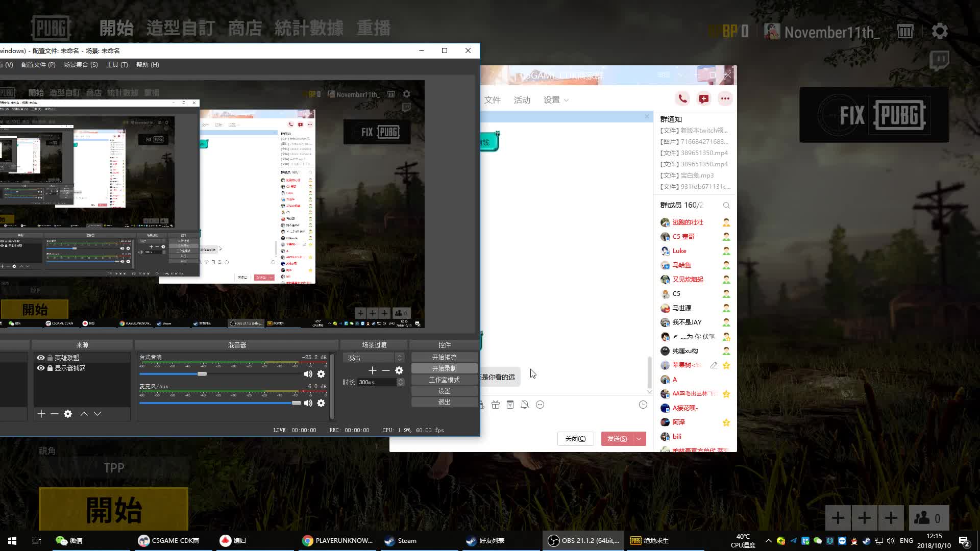Enable 工作室模式 studio mode
The height and width of the screenshot is (551, 980).
(x=444, y=380)
